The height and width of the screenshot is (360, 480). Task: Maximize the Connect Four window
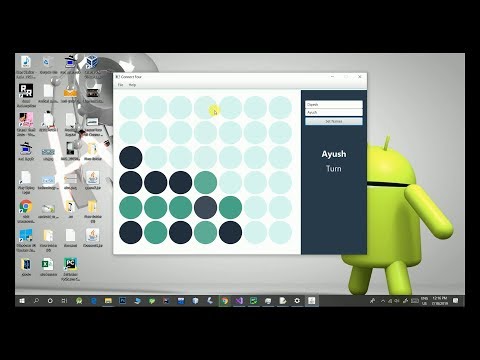click(346, 77)
